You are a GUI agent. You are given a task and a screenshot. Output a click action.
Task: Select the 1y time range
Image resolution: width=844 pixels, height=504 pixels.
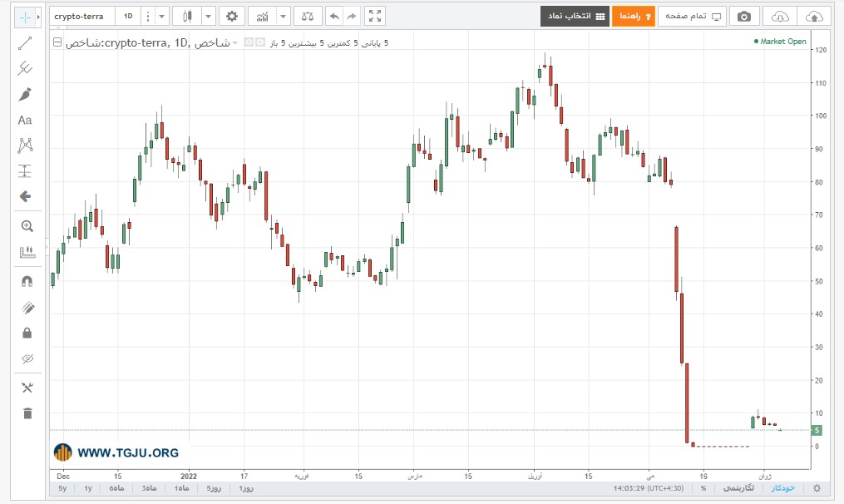tap(88, 488)
